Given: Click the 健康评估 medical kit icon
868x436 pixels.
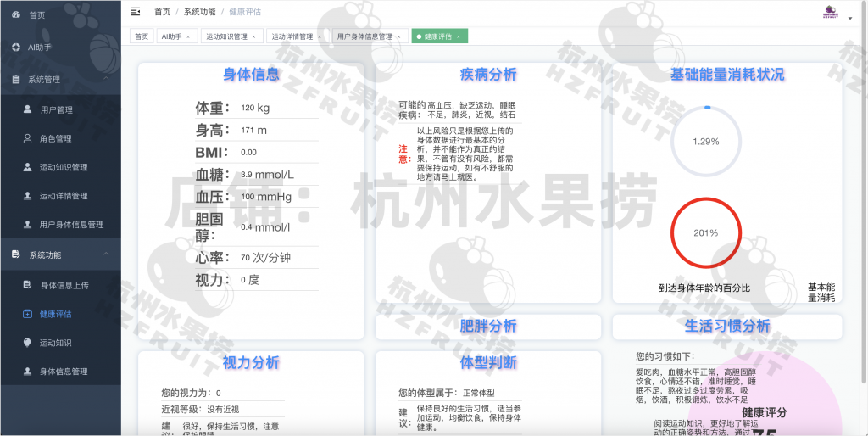Looking at the screenshot, I should [27, 314].
